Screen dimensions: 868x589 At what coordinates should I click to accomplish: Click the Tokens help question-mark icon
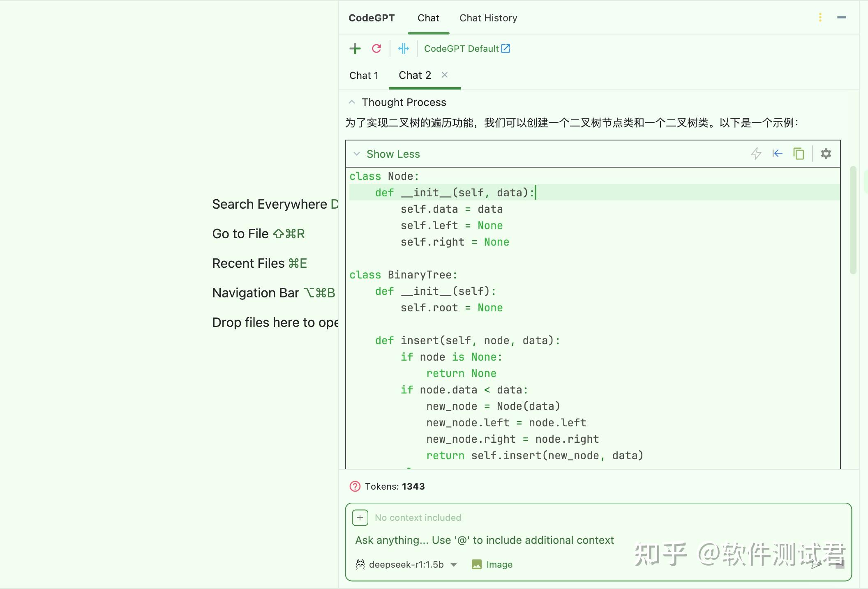click(x=354, y=487)
